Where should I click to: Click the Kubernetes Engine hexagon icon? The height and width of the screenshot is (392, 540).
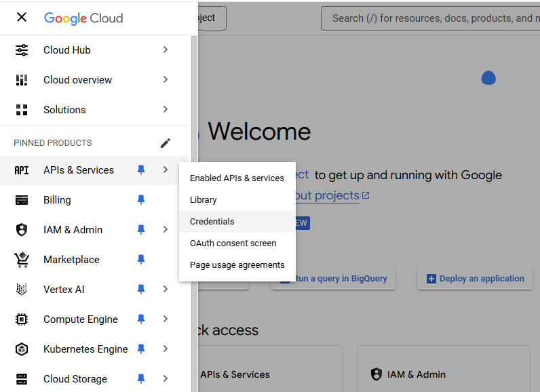pos(22,349)
